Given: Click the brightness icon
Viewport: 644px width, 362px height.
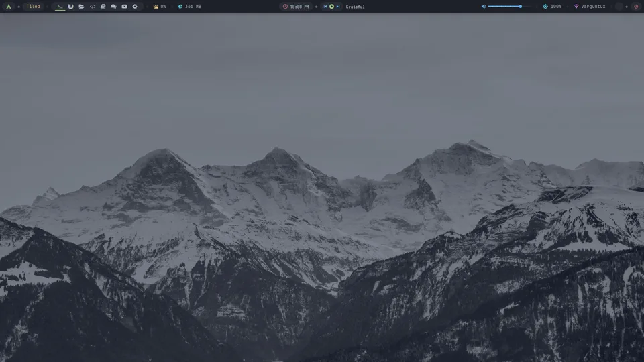Looking at the screenshot, I should (545, 7).
